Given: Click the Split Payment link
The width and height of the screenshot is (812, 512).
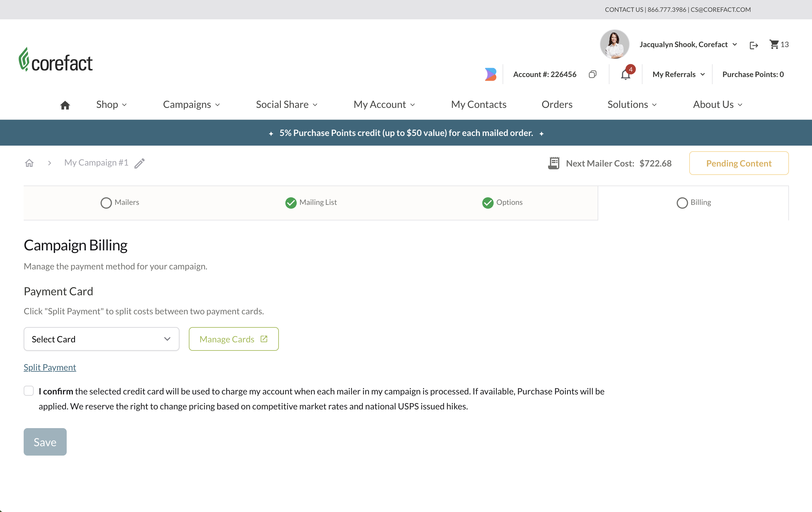Looking at the screenshot, I should point(50,367).
